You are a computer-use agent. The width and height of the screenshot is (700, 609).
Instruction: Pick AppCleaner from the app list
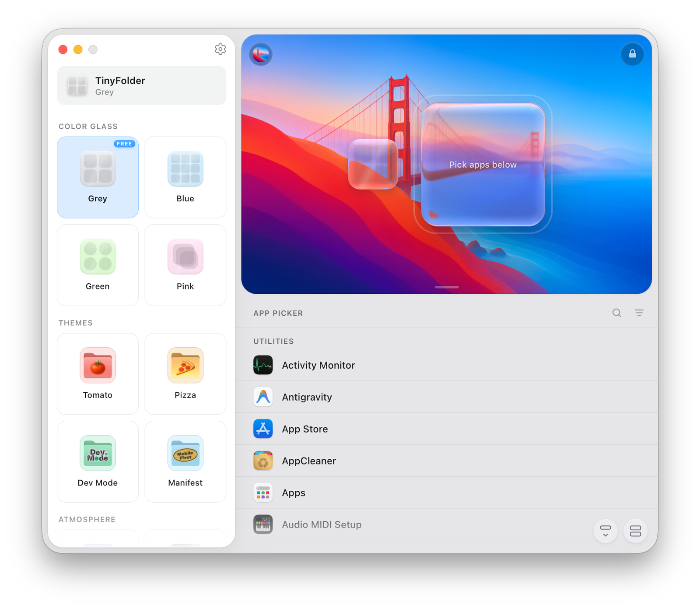pos(447,461)
